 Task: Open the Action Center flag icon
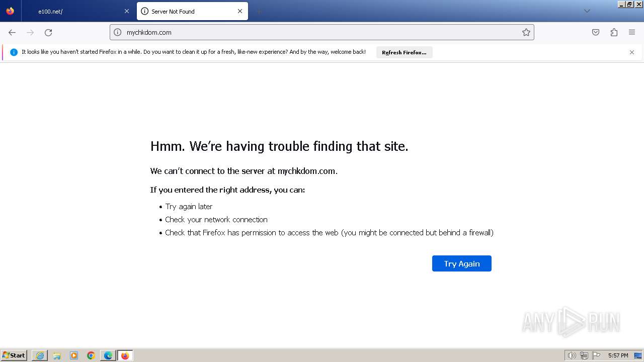pyautogui.click(x=596, y=355)
